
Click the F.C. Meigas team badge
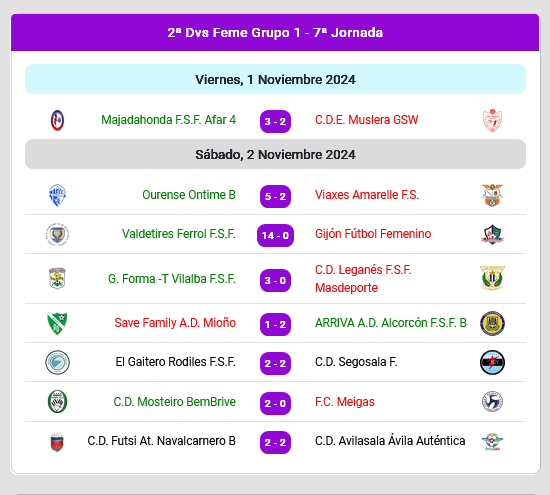492,401
